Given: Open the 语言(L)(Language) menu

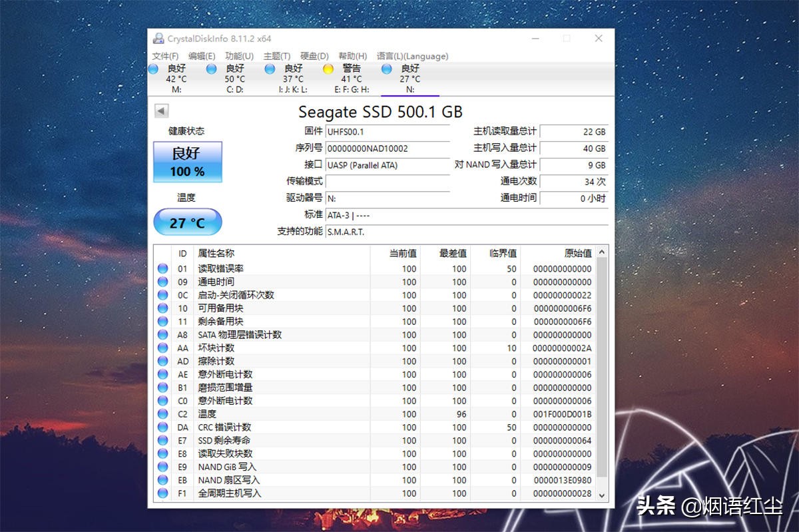Looking at the screenshot, I should pyautogui.click(x=411, y=56).
